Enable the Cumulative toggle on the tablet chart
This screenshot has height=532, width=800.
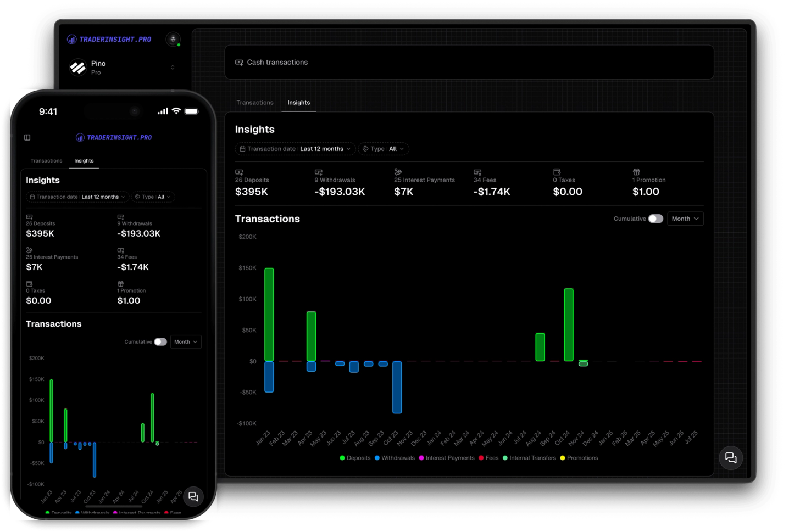click(x=655, y=219)
